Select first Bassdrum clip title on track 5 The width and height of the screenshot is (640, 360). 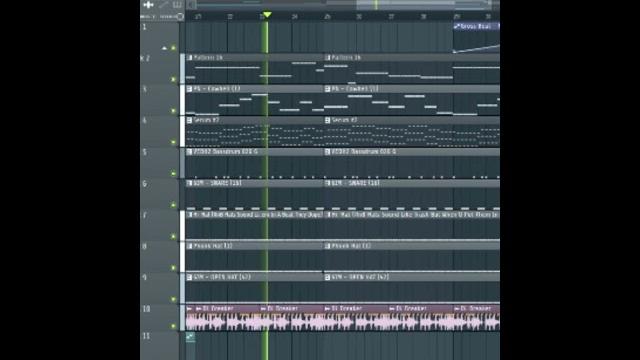pyautogui.click(x=226, y=151)
